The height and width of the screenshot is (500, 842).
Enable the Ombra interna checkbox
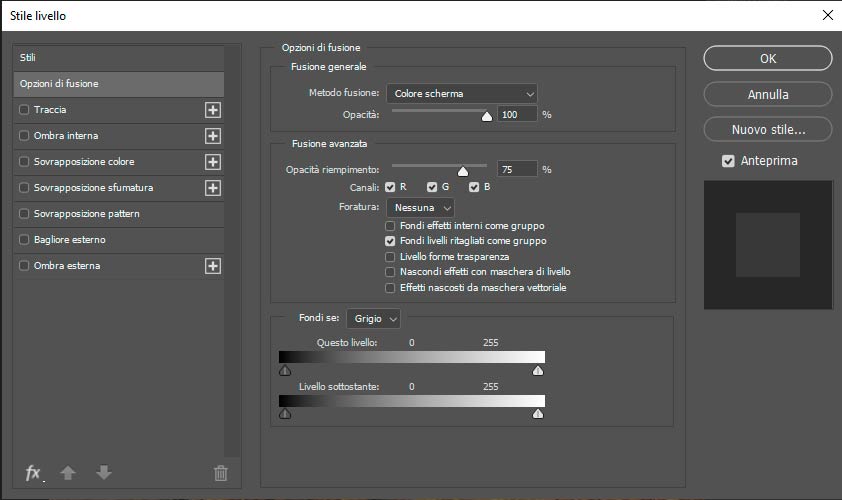point(24,135)
